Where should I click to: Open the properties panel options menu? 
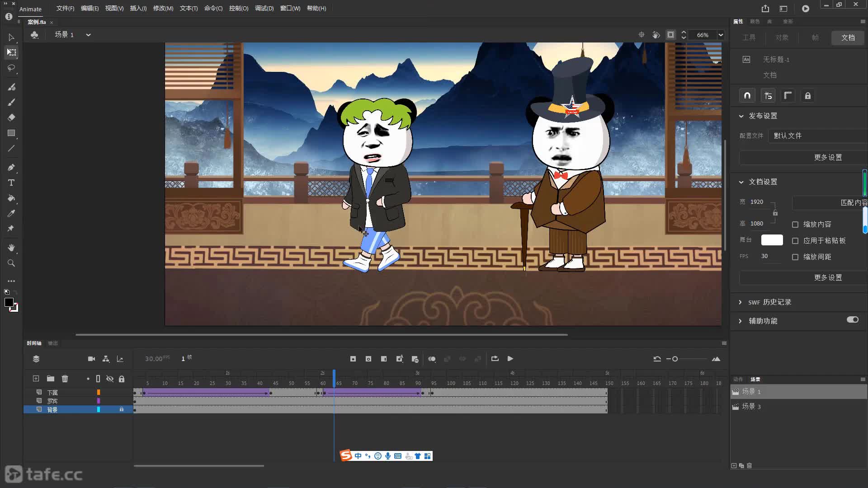pyautogui.click(x=863, y=22)
